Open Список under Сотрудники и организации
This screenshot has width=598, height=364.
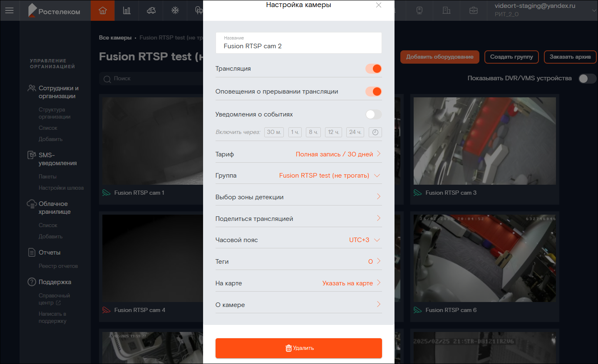point(48,128)
